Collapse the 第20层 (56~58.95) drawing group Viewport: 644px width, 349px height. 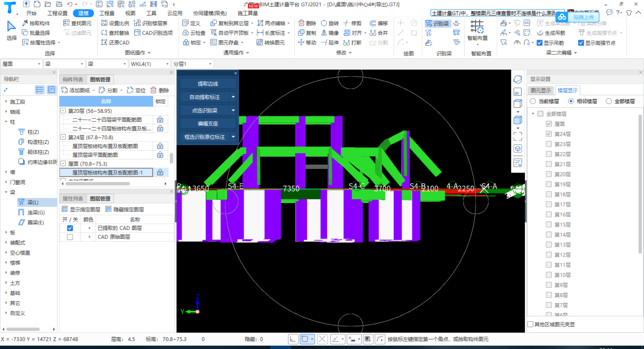click(63, 111)
